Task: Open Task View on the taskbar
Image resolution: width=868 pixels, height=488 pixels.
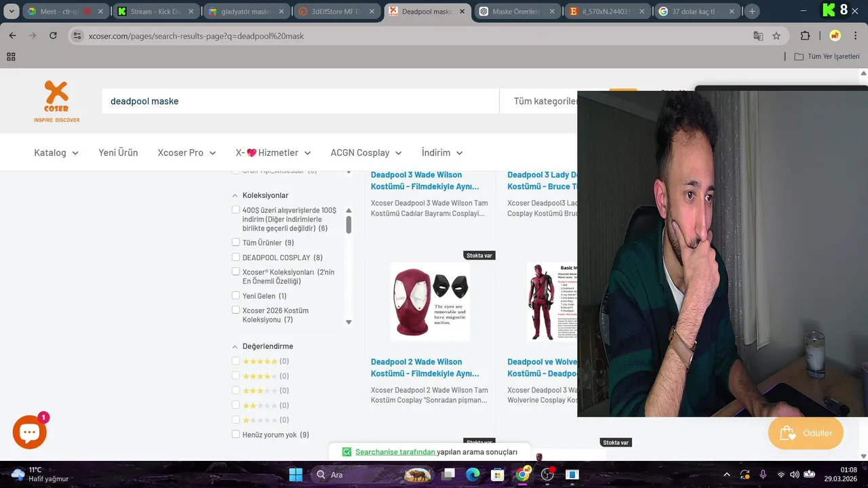Action: (x=448, y=474)
